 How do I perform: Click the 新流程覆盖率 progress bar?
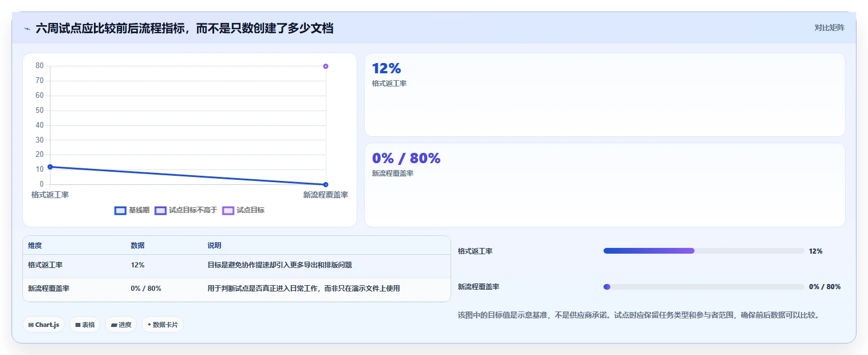click(704, 287)
